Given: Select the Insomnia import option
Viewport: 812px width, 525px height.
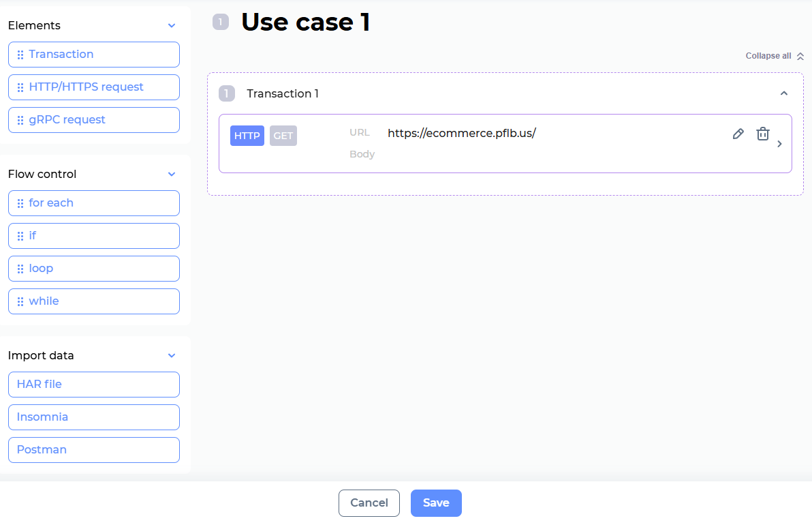Looking at the screenshot, I should pos(94,417).
